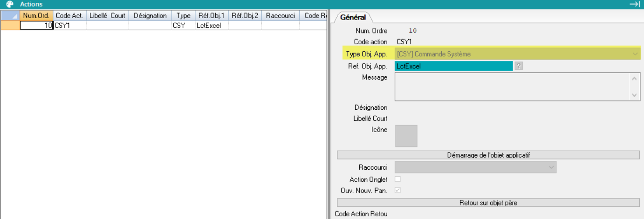The image size is (644, 219).
Task: Click the Ref. Obj. App. LctExcel field
Action: pyautogui.click(x=453, y=66)
